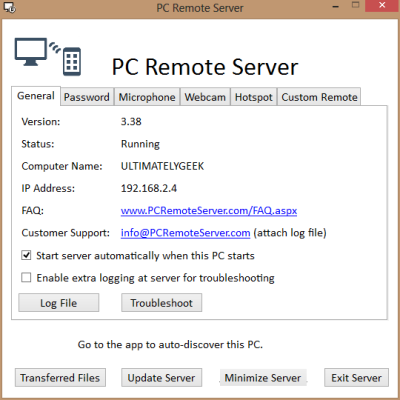Switch to the General tab

(x=36, y=96)
